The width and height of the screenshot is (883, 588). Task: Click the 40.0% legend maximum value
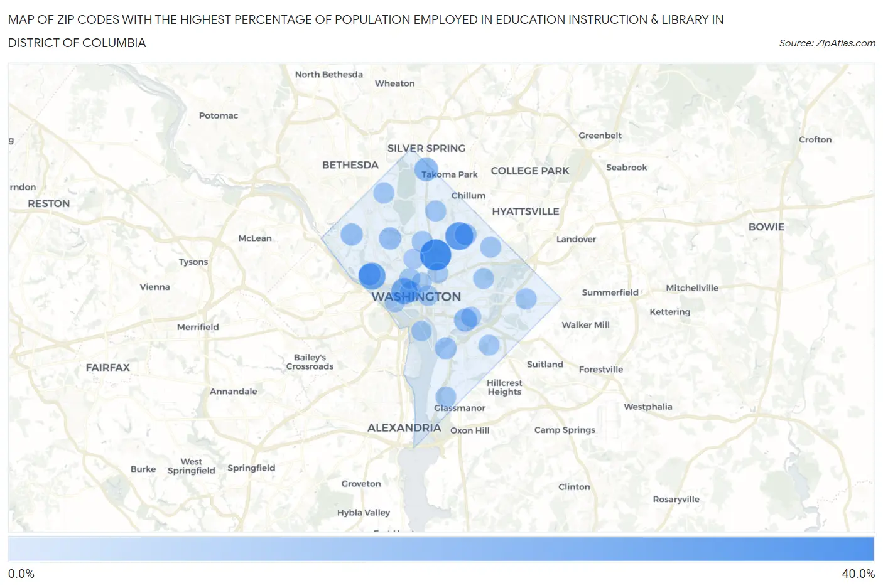(859, 574)
